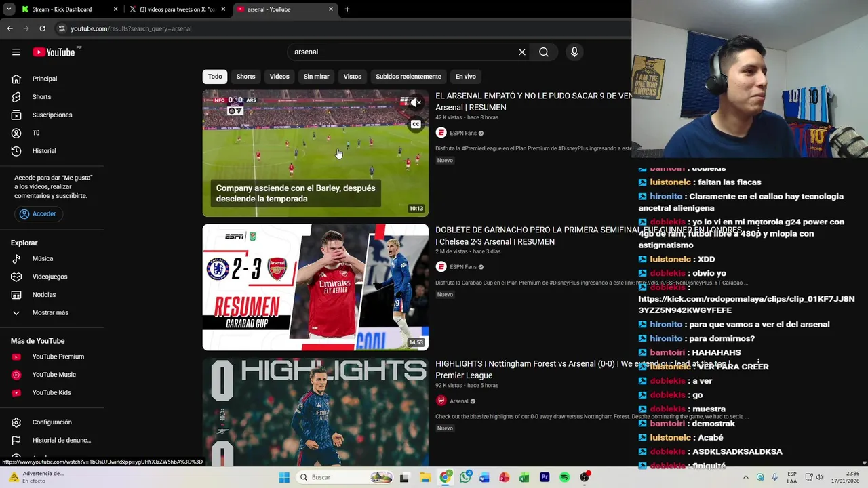Open the EL ARSENAL EMPATÓ video title
The width and height of the screenshot is (868, 488).
pos(534,102)
